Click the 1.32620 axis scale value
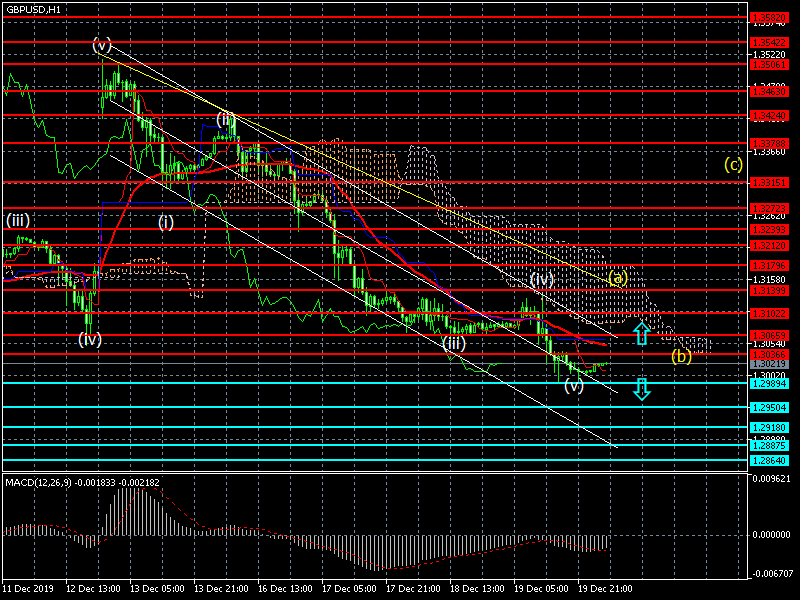The image size is (800, 600). 769,216
